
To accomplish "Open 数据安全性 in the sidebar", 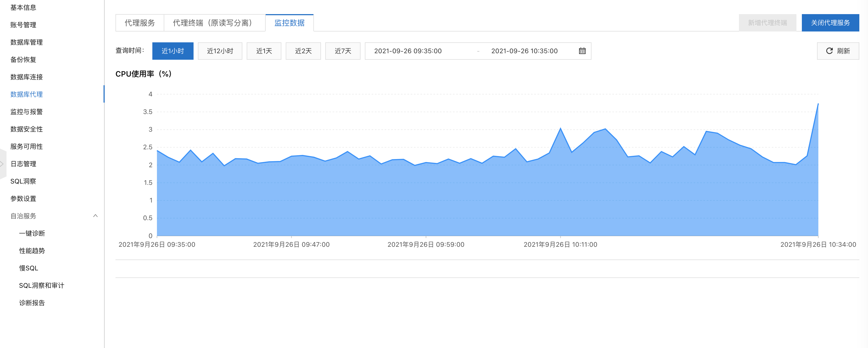I will (27, 129).
